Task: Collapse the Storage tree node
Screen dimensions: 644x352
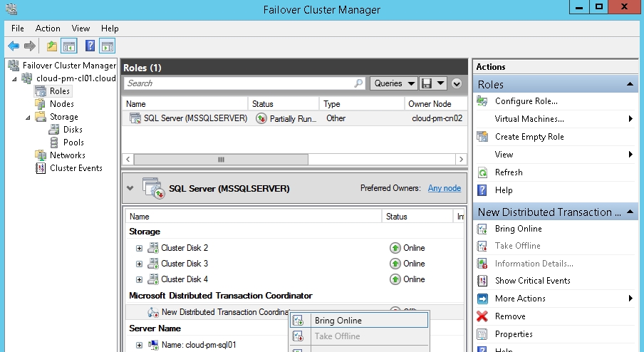Action: (x=28, y=118)
